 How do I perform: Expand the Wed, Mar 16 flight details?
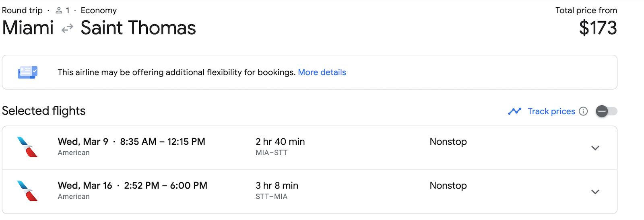595,192
